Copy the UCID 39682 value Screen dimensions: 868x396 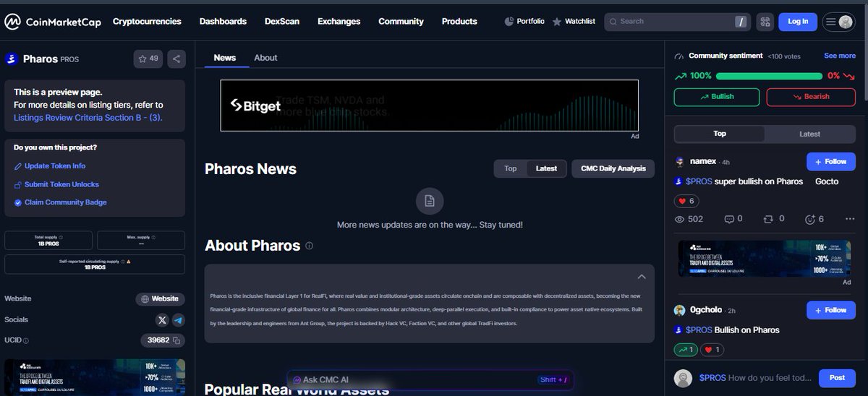(176, 340)
